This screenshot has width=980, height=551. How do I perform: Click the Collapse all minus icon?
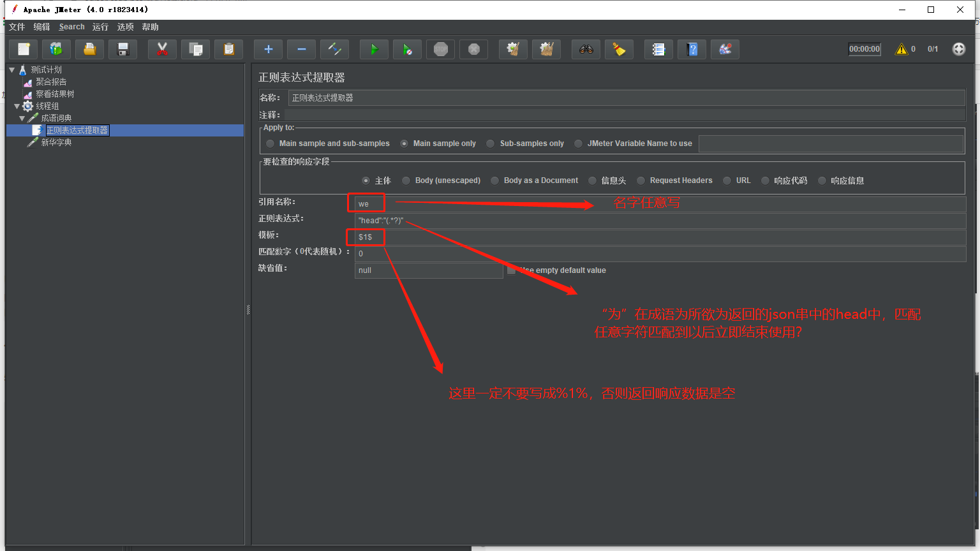tap(301, 49)
